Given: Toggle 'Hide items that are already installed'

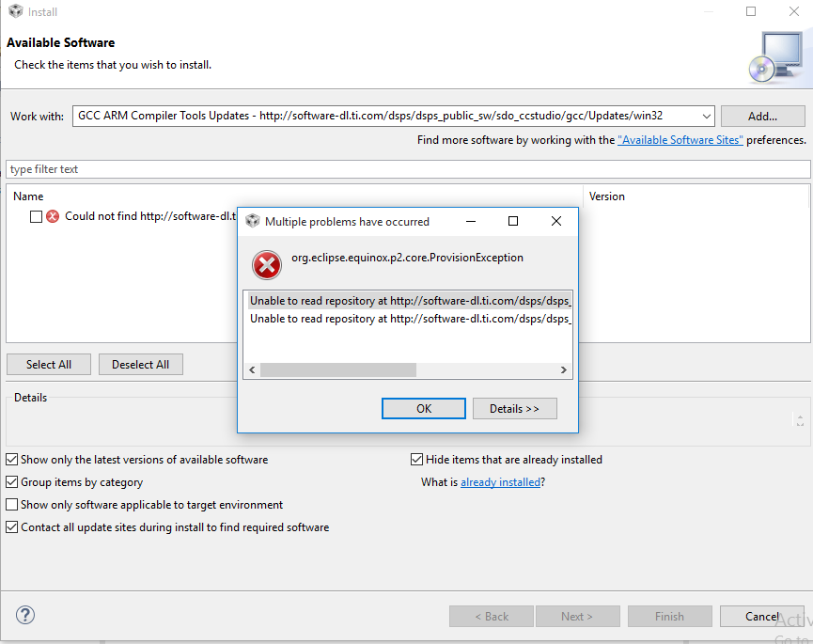Looking at the screenshot, I should point(417,460).
